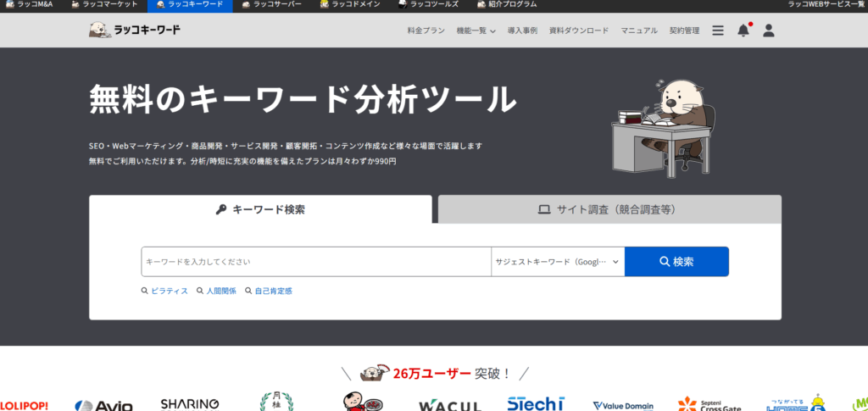Click the Value Domain logo

pos(623,406)
